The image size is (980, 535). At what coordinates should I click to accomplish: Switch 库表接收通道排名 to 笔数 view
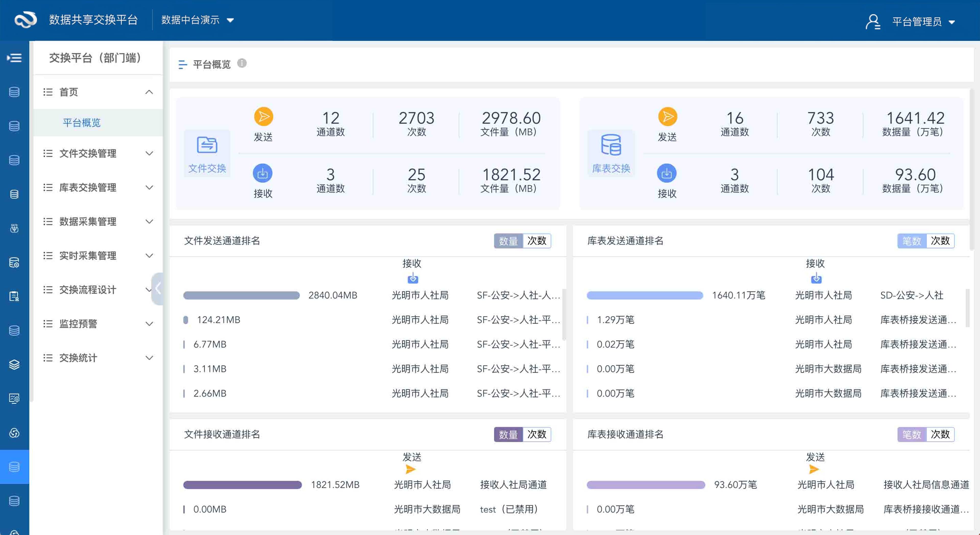click(912, 434)
